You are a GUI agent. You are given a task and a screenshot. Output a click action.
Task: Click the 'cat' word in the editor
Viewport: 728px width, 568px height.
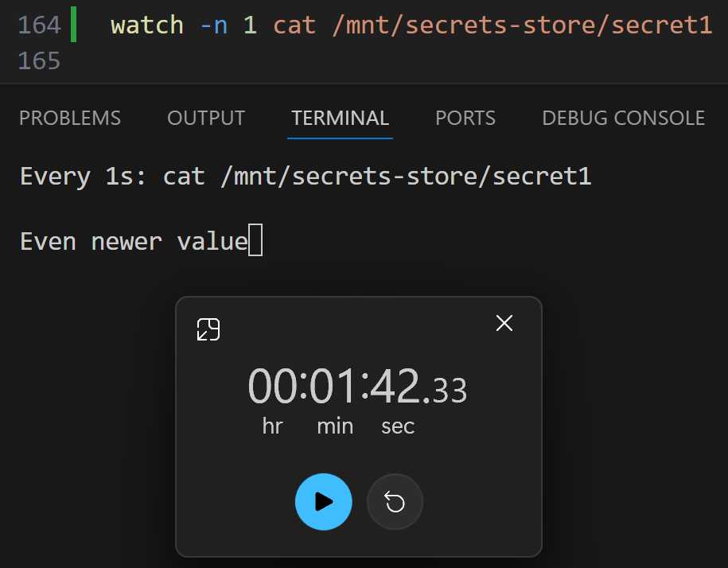point(294,25)
